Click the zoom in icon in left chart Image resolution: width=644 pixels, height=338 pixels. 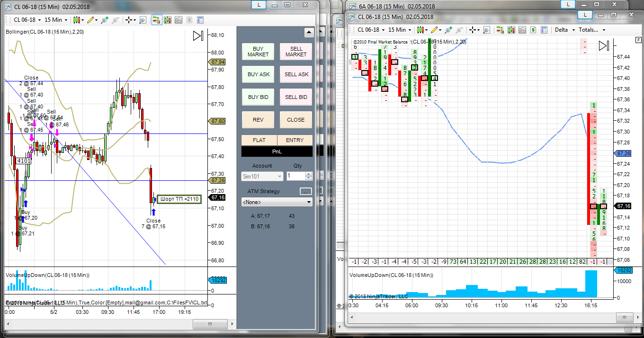pos(105,20)
